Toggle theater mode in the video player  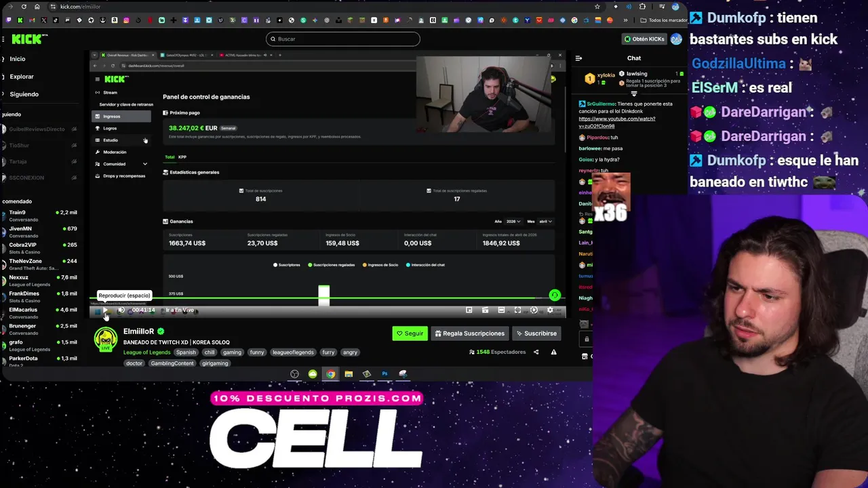point(501,310)
